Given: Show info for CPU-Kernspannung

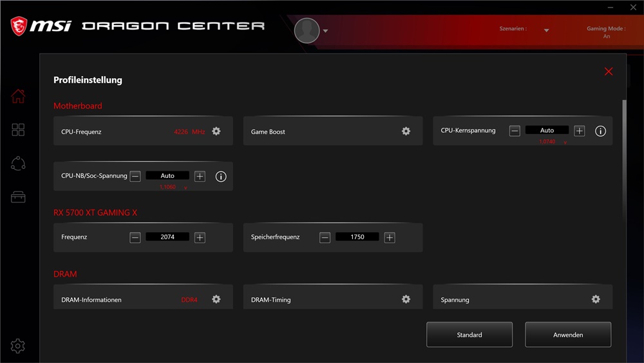Looking at the screenshot, I should point(600,132).
